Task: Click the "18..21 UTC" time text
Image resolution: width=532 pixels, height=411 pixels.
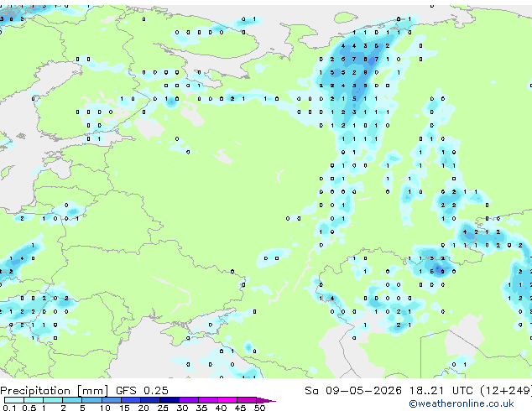Action: click(441, 391)
